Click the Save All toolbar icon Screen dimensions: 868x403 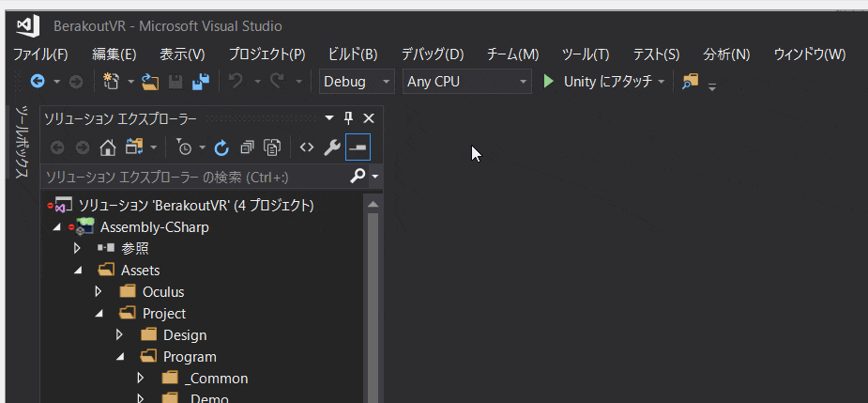click(201, 82)
